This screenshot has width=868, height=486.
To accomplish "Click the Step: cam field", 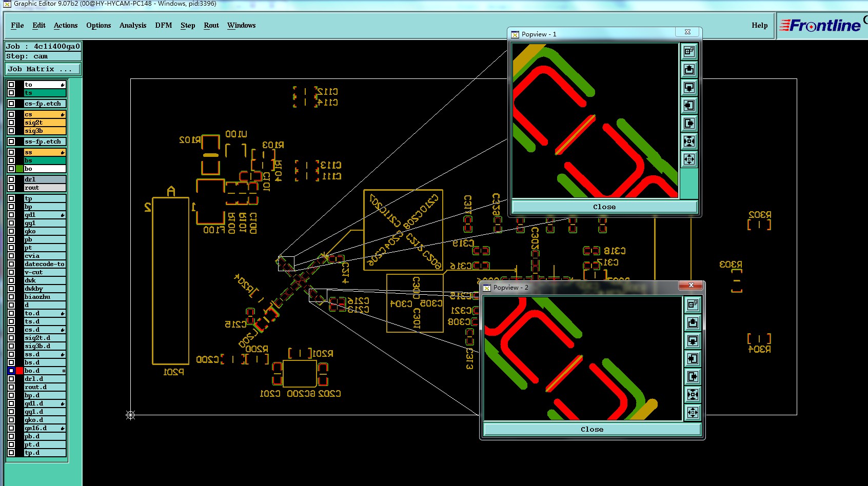I will tap(43, 56).
